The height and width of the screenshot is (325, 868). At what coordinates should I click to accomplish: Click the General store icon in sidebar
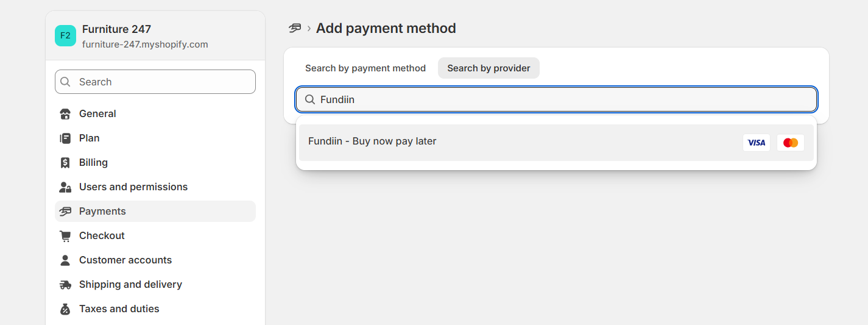pyautogui.click(x=65, y=114)
